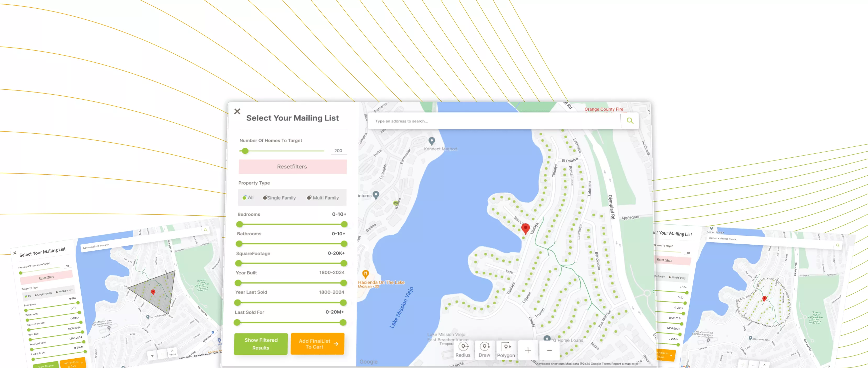Select the Multi Family radio option
Screen dimensions: 868x368
pyautogui.click(x=309, y=198)
